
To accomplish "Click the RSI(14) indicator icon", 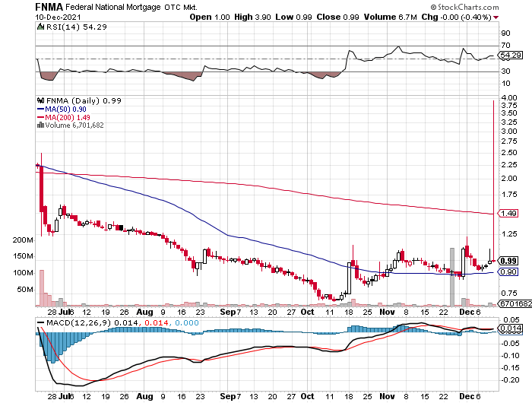I will [x=40, y=27].
